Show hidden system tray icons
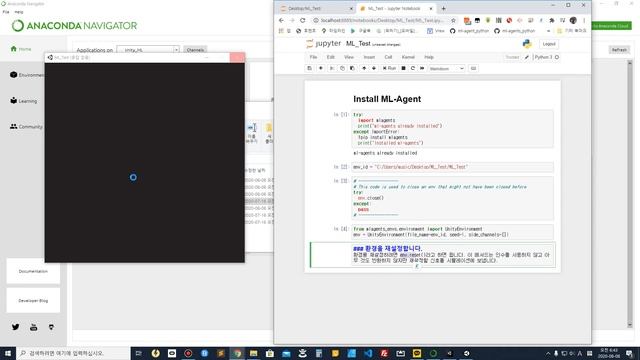Viewport: 640px width, 360px height. 548,353
